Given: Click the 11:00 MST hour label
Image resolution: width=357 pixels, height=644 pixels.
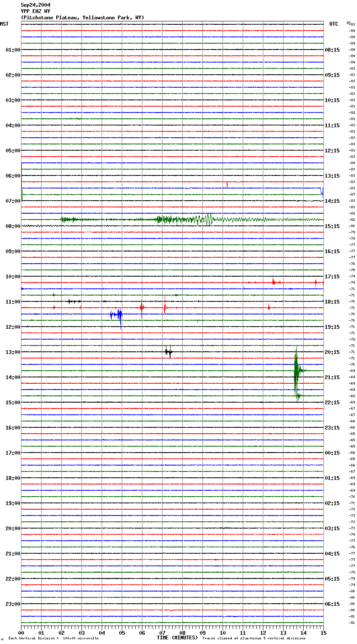Looking at the screenshot, I should [x=13, y=302].
